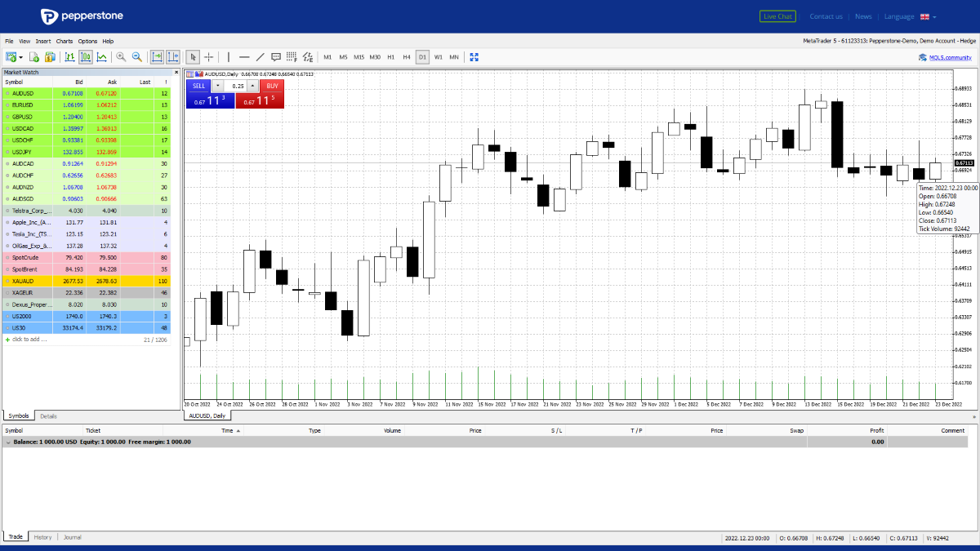Click the zoom out magnifier icon
Viewport: 980px width, 551px height.
click(137, 57)
